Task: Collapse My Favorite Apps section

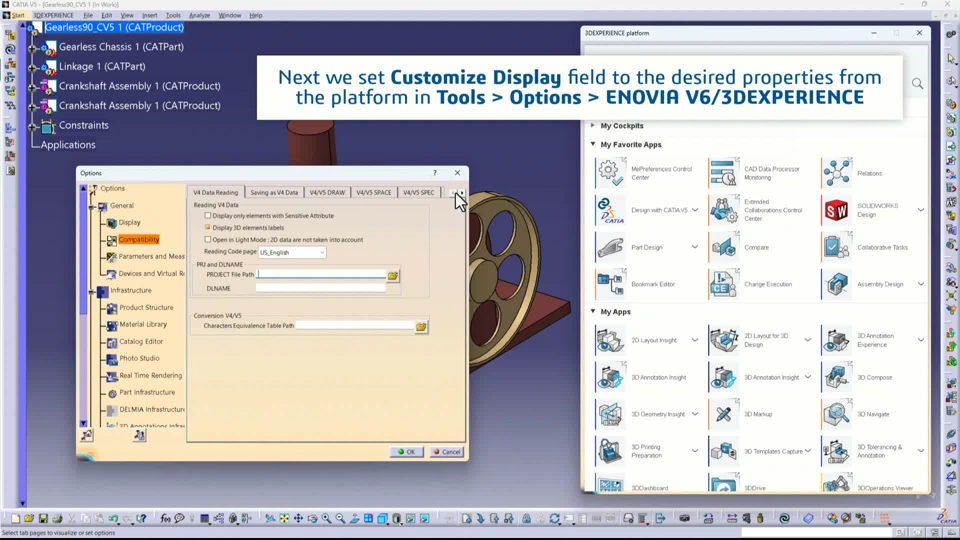Action: click(x=593, y=144)
